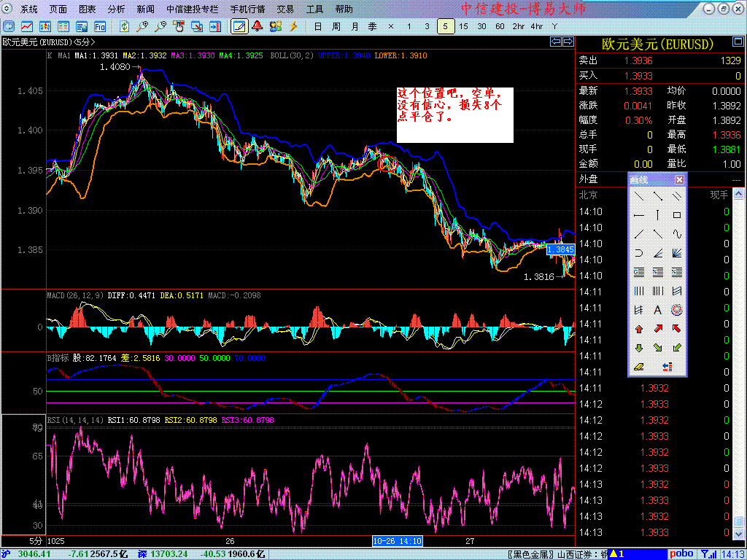Select the arc drawing tool
The width and height of the screenshot is (747, 560).
tap(639, 253)
